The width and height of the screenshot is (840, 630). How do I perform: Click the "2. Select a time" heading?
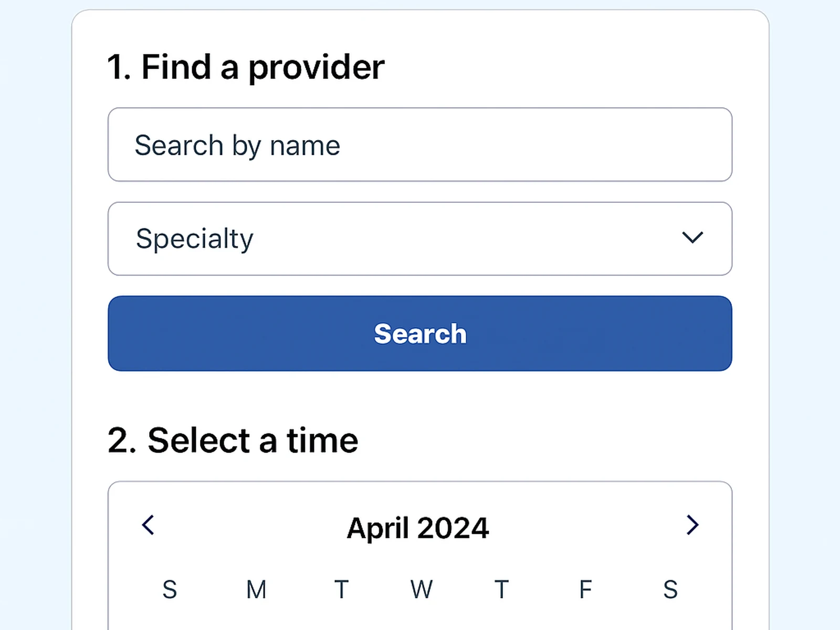[233, 440]
